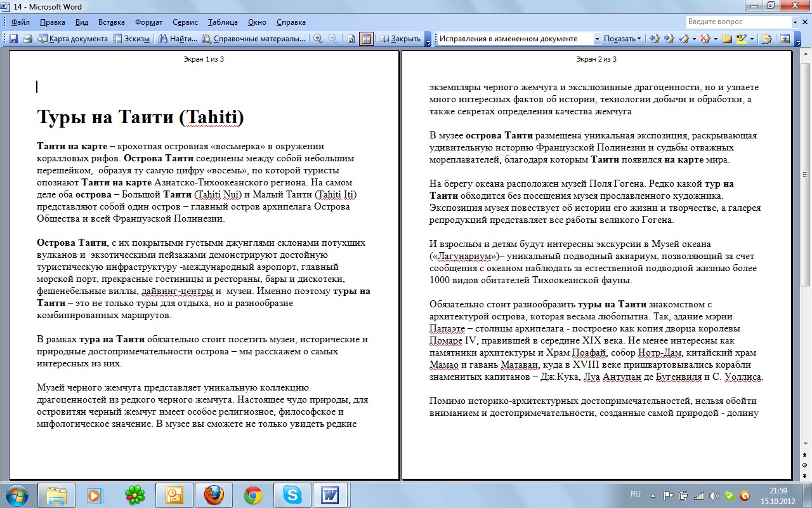This screenshot has width=812, height=508.
Task: Click the volume speaker tray icon
Action: click(x=714, y=495)
